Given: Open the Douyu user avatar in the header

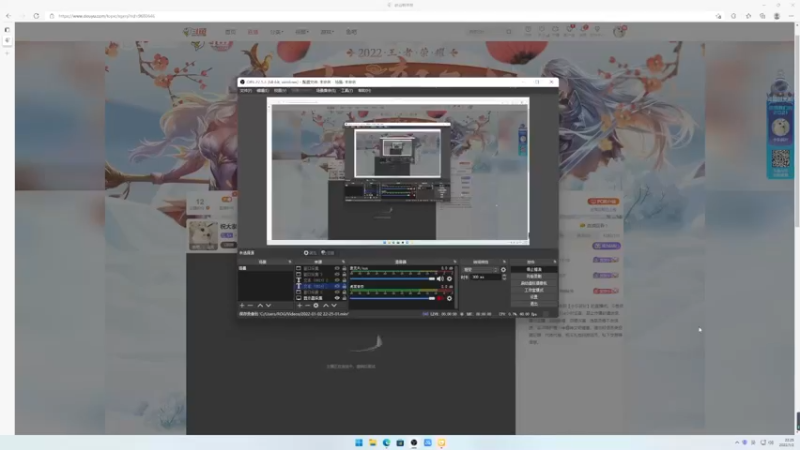Looking at the screenshot, I should (619, 32).
